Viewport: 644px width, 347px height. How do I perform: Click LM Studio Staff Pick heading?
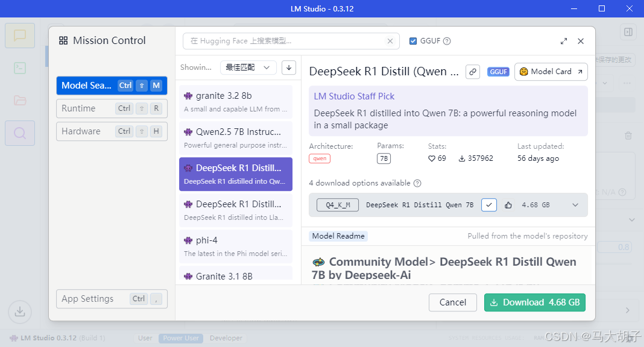point(354,96)
